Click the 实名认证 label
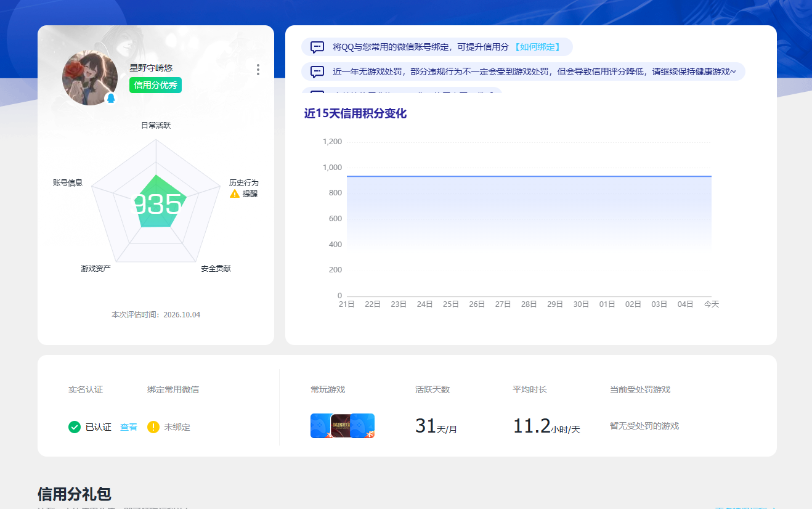 86,389
